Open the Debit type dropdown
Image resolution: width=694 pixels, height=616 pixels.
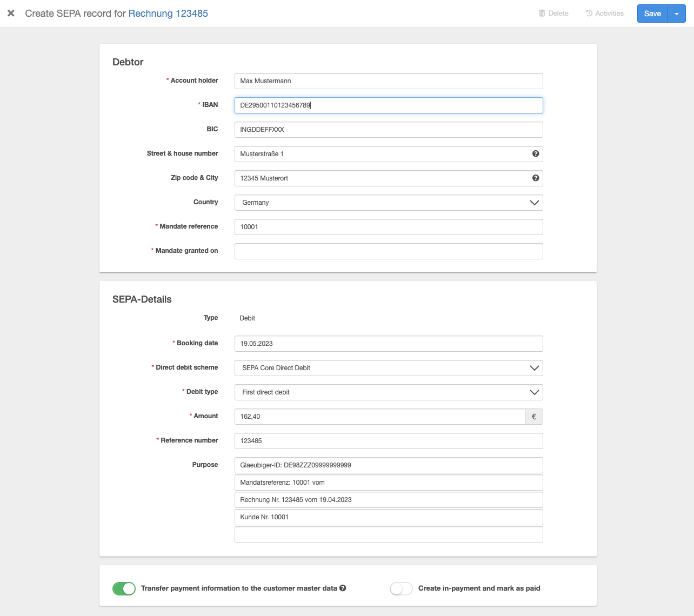pyautogui.click(x=389, y=392)
